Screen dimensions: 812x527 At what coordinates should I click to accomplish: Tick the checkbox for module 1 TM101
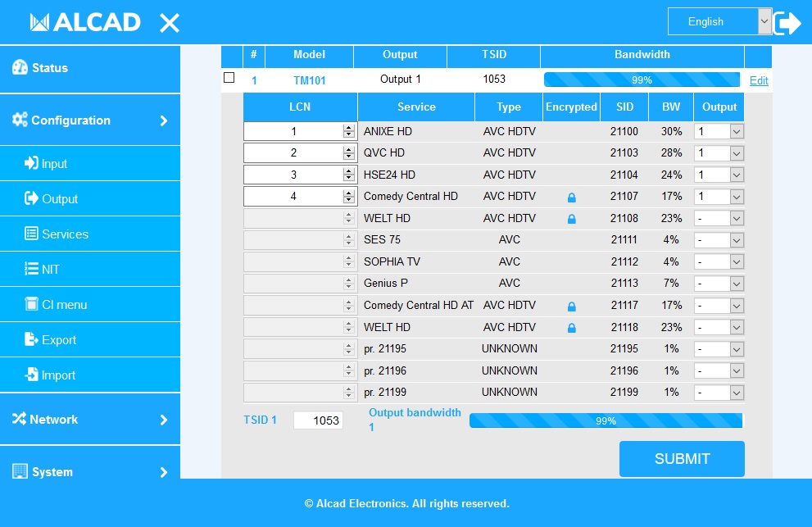click(x=229, y=78)
